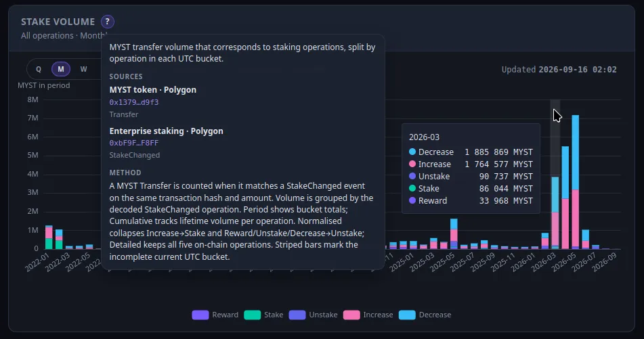This screenshot has height=339, width=644.
Task: Click the StakeChanged event label
Action: (135, 155)
